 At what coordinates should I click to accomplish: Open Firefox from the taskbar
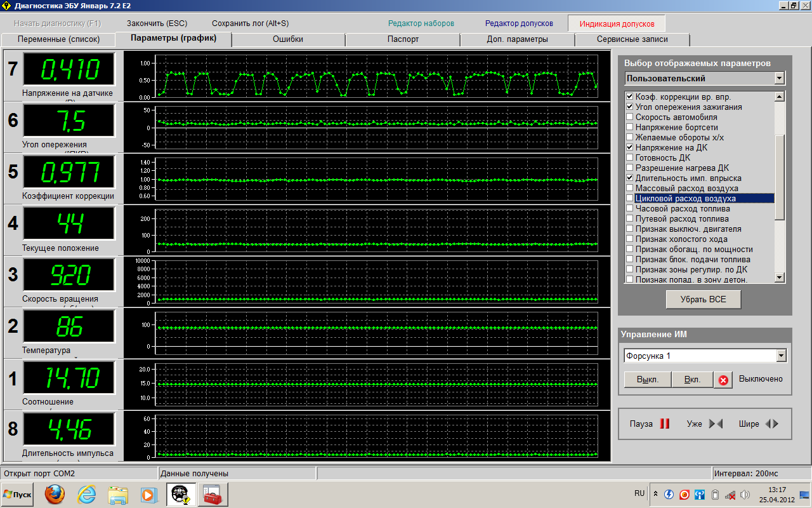click(56, 494)
